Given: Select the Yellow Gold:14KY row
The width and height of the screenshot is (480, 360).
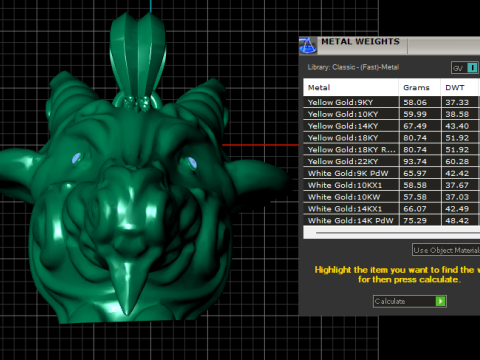Looking at the screenshot, I should (392, 126).
